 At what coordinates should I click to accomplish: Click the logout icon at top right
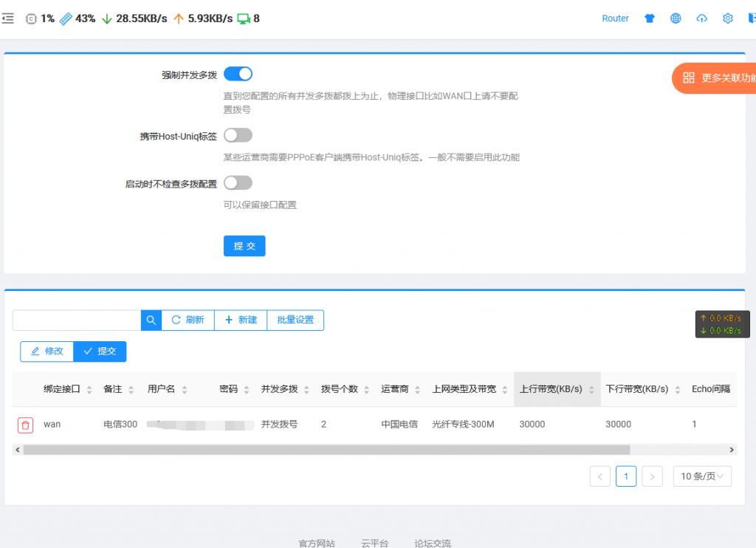point(752,18)
